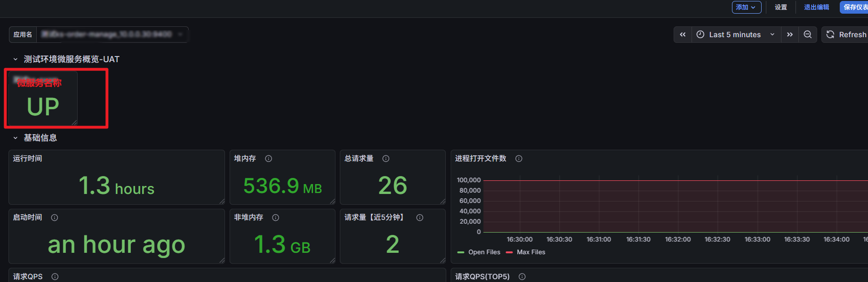Open the 应用名 variable dropdown
868x282 pixels.
point(113,34)
